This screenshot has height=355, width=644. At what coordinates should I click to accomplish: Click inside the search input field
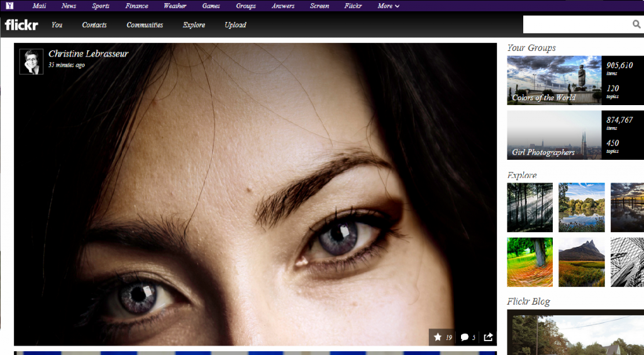(x=575, y=25)
